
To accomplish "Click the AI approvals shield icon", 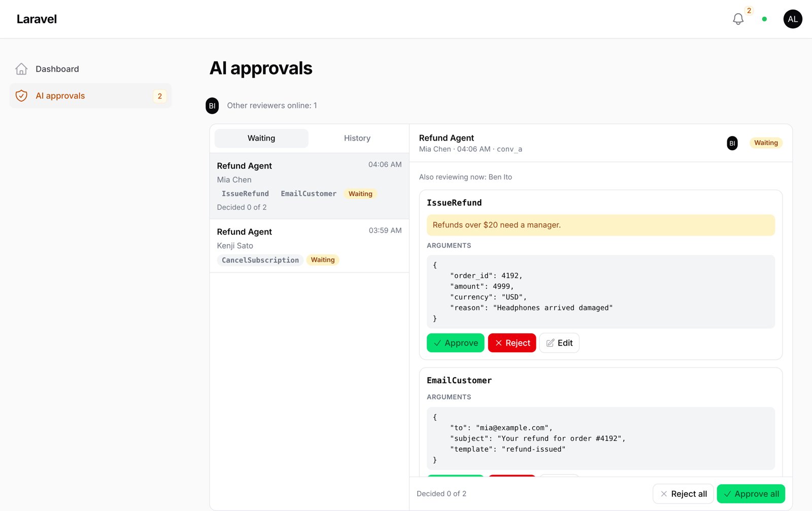I will (x=21, y=96).
